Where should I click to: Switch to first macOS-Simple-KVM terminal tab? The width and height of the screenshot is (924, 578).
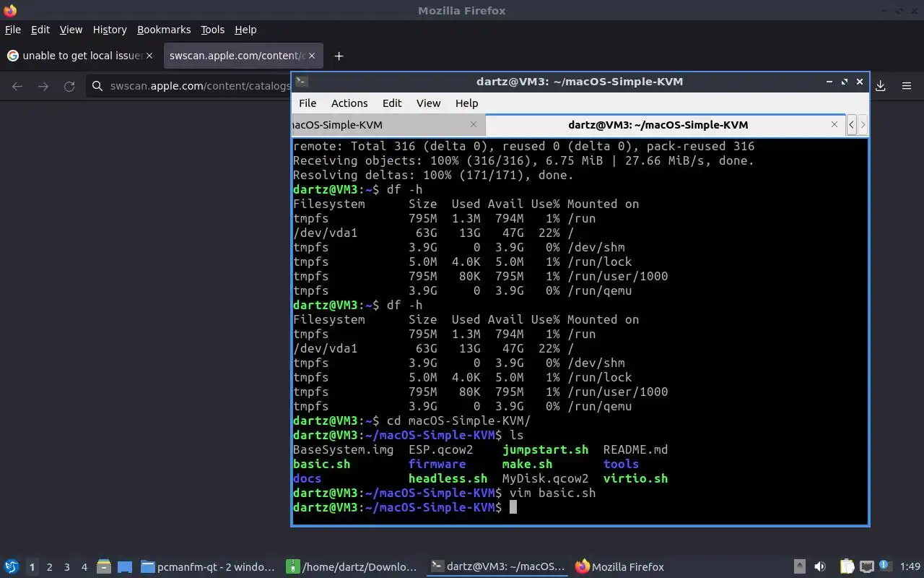click(x=388, y=124)
